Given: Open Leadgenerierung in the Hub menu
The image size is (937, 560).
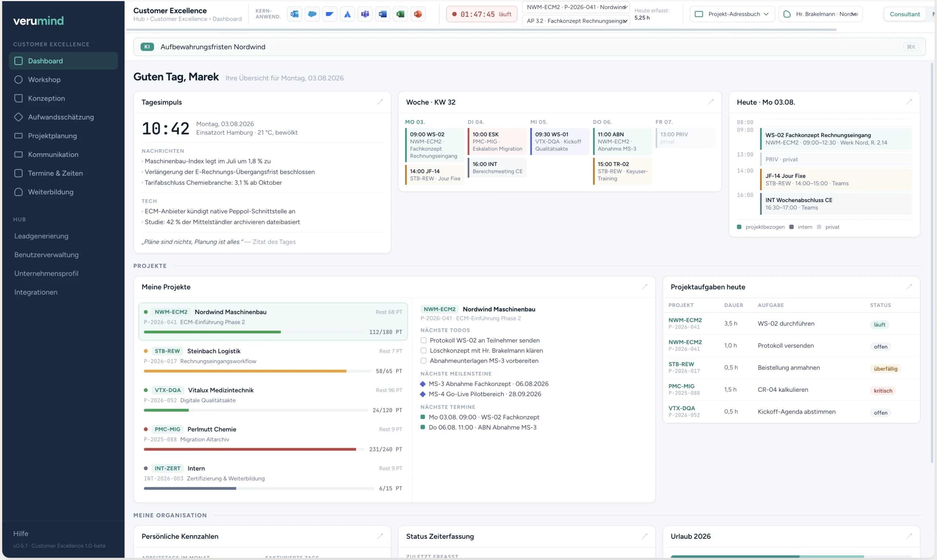Looking at the screenshot, I should coord(41,236).
